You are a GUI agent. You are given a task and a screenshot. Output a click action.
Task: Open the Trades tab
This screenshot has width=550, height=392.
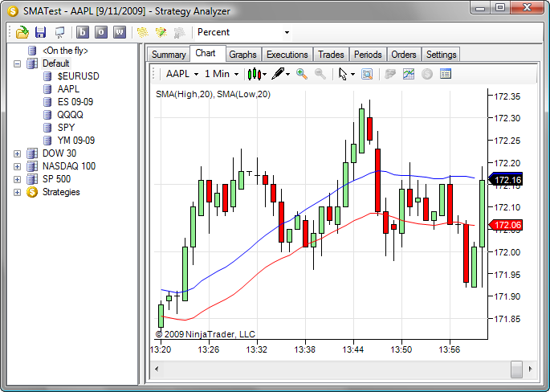[331, 55]
